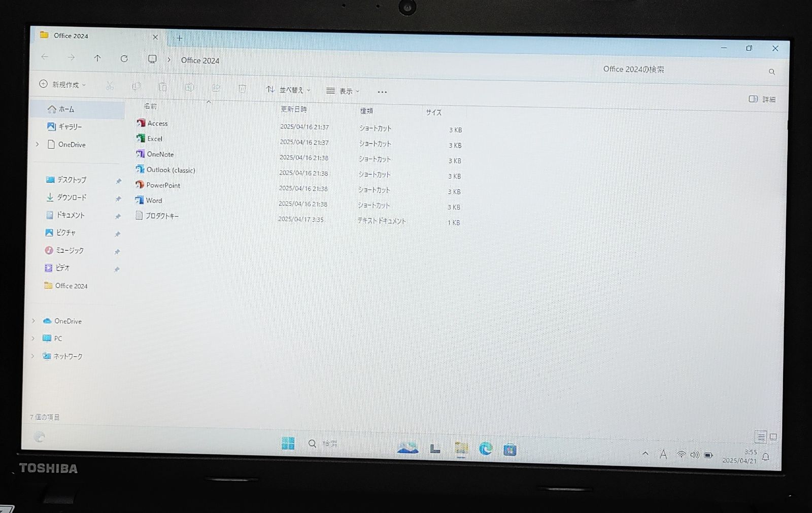
Task: Select the プロダクトキー text file icon
Action: (x=139, y=216)
